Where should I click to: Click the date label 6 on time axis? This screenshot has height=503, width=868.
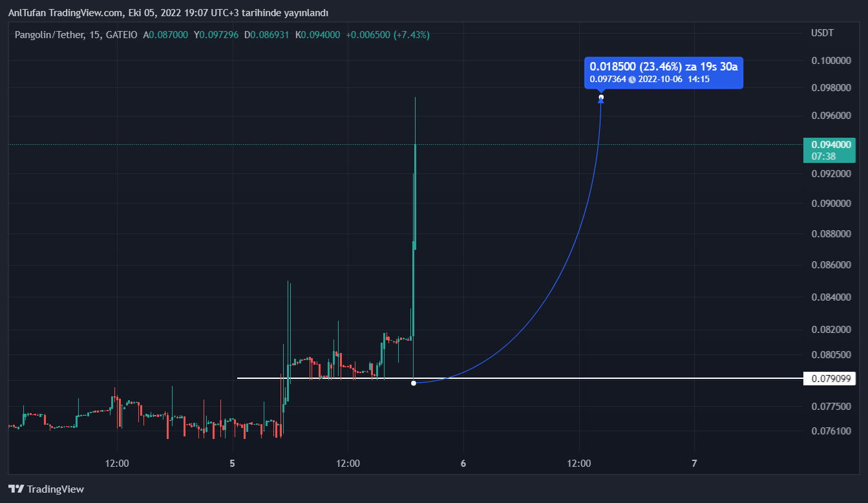click(x=463, y=464)
